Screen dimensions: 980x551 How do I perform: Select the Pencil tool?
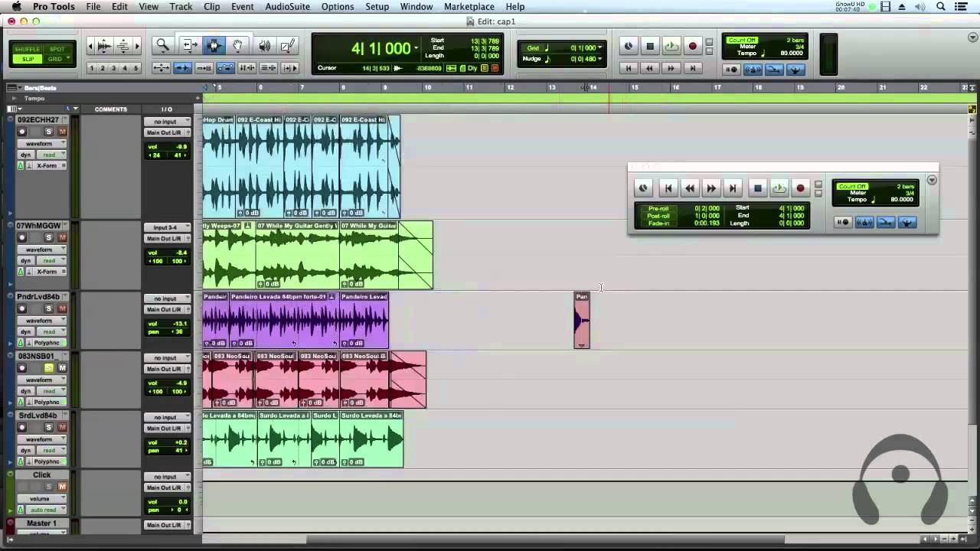point(287,46)
